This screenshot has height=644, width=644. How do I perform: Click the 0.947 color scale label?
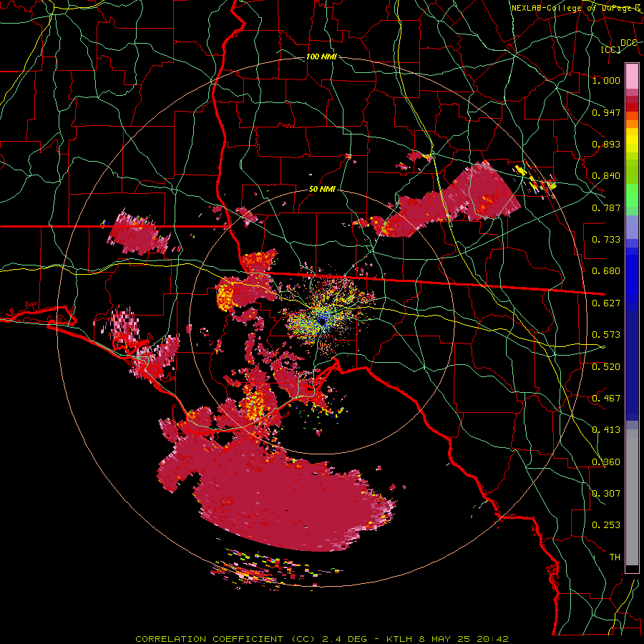606,112
